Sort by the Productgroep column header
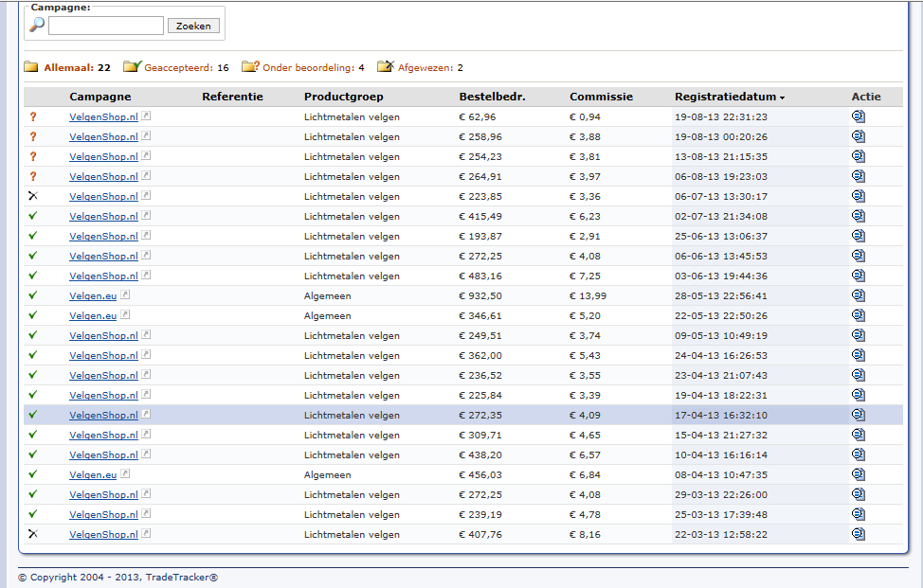 point(344,97)
